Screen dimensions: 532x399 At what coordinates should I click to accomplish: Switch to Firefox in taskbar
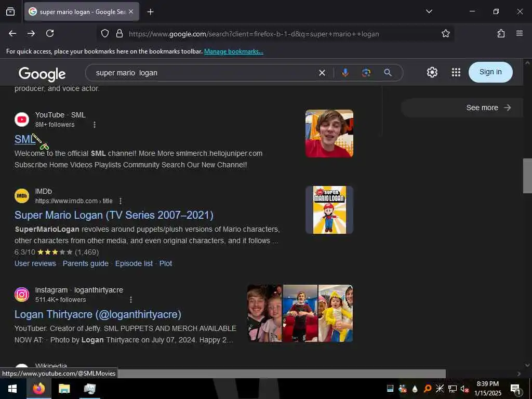coord(39,389)
